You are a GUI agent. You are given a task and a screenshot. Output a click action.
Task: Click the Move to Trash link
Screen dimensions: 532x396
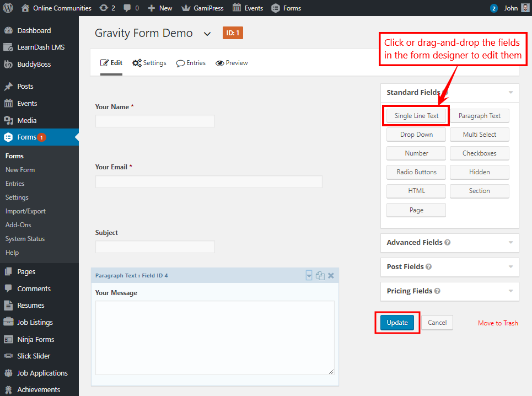point(498,323)
